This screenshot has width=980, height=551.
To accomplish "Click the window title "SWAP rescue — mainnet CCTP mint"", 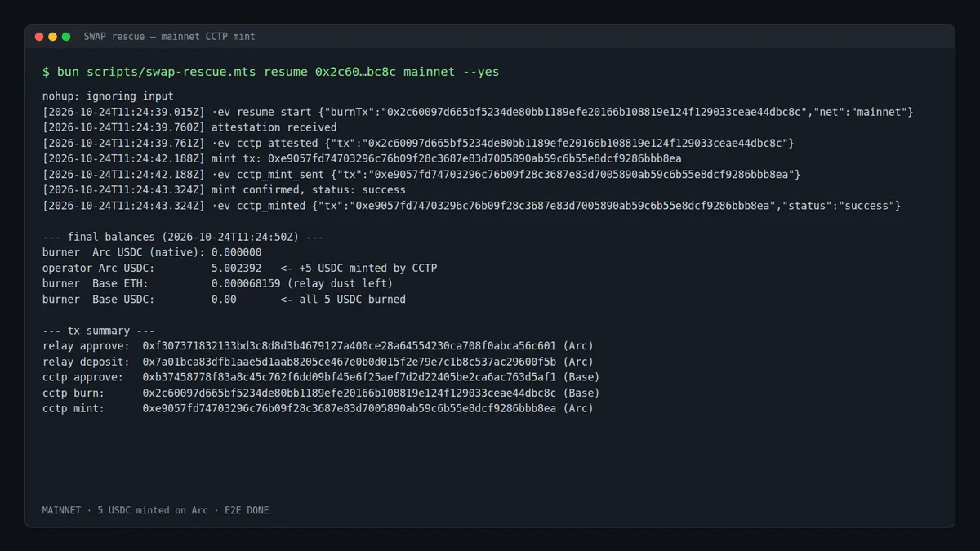I will pos(169,37).
